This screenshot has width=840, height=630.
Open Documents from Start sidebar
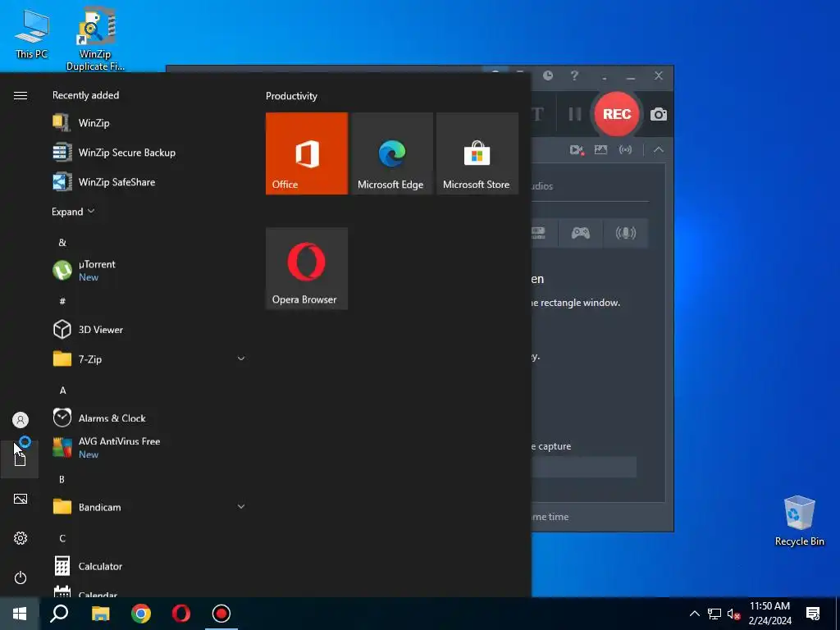coord(21,459)
